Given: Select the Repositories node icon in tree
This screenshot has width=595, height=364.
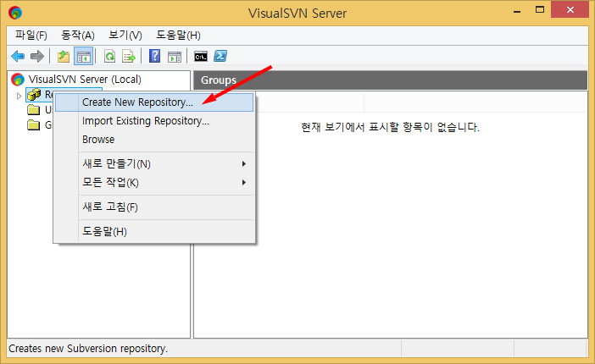Looking at the screenshot, I should 34,95.
